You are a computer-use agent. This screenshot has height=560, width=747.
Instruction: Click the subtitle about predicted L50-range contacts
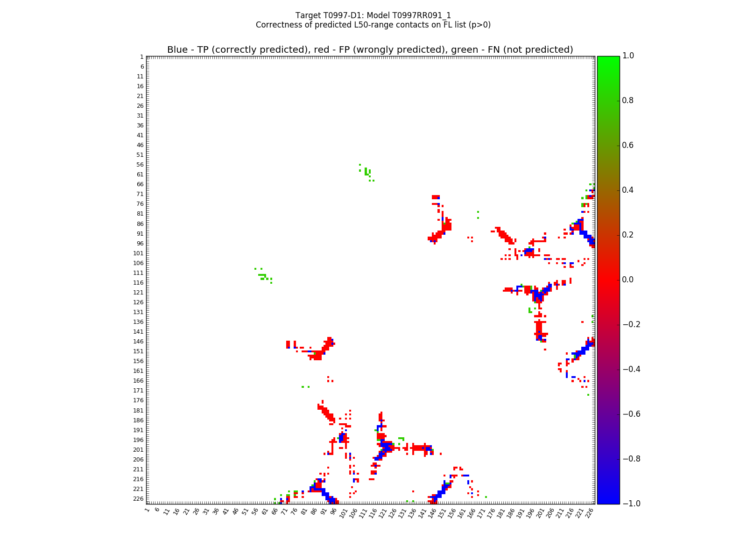point(373,25)
